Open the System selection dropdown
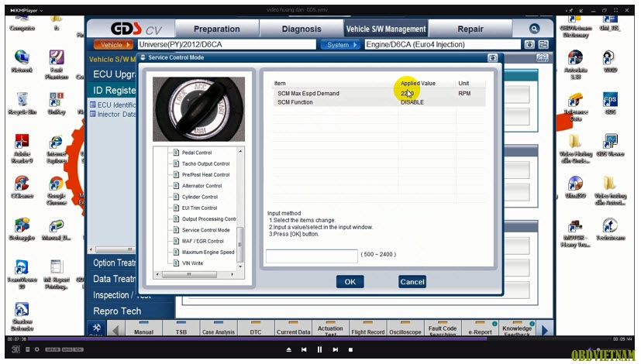Viewport: 641px width, 364px height. coord(340,45)
